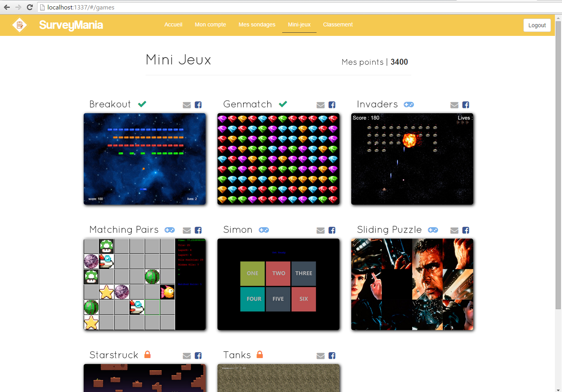This screenshot has height=392, width=562.
Task: Open the Classement menu item
Action: pos(338,24)
